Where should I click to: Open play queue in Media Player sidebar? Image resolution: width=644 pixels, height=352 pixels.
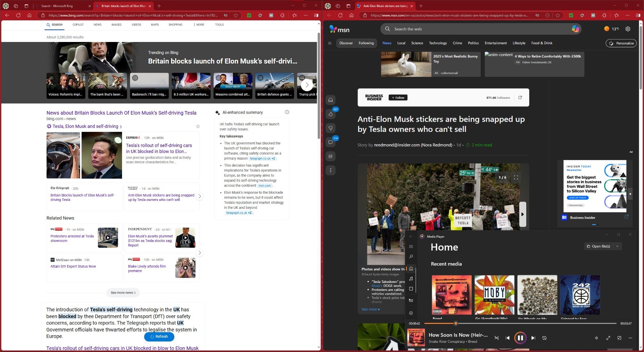pos(411,300)
